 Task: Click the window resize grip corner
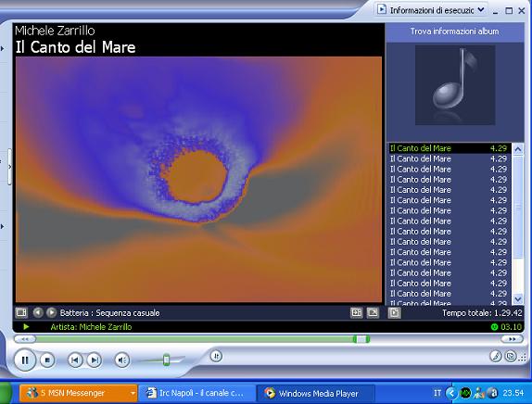pyautogui.click(x=523, y=357)
